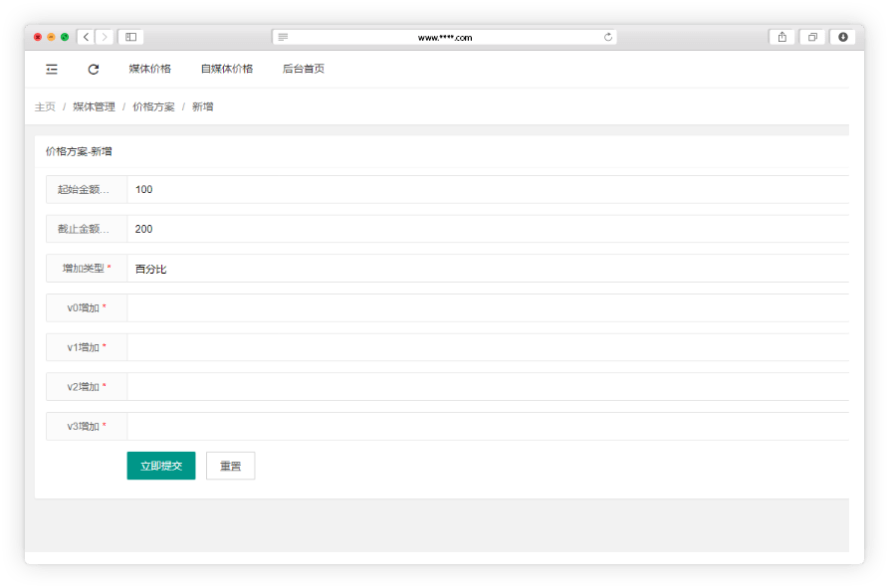
Task: Focus the 起始金额 input field
Action: [488, 190]
